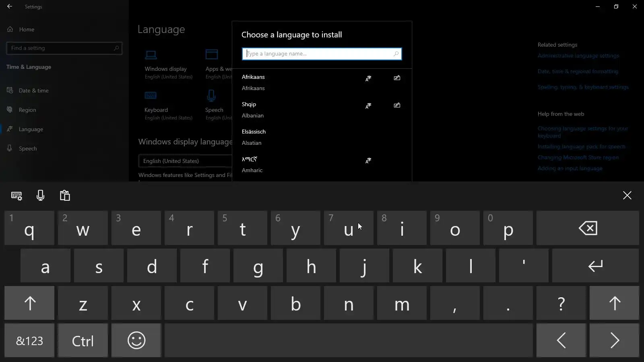Open Date, time & regional formatting link
Screen dimensions: 644x362
(x=578, y=72)
